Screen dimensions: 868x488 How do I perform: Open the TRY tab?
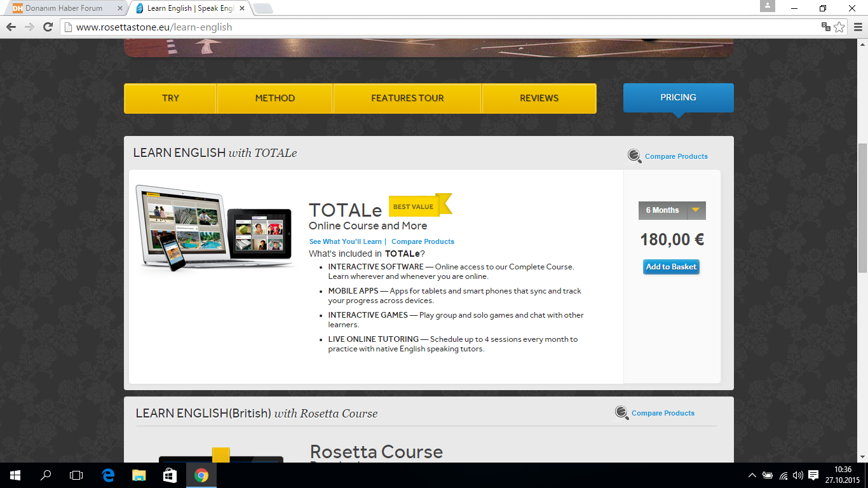[170, 98]
